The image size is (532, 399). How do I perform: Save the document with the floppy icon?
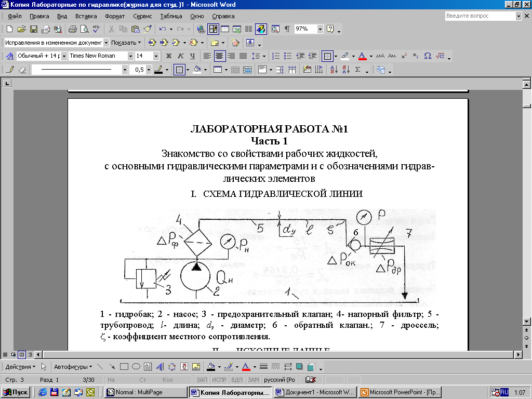click(34, 29)
